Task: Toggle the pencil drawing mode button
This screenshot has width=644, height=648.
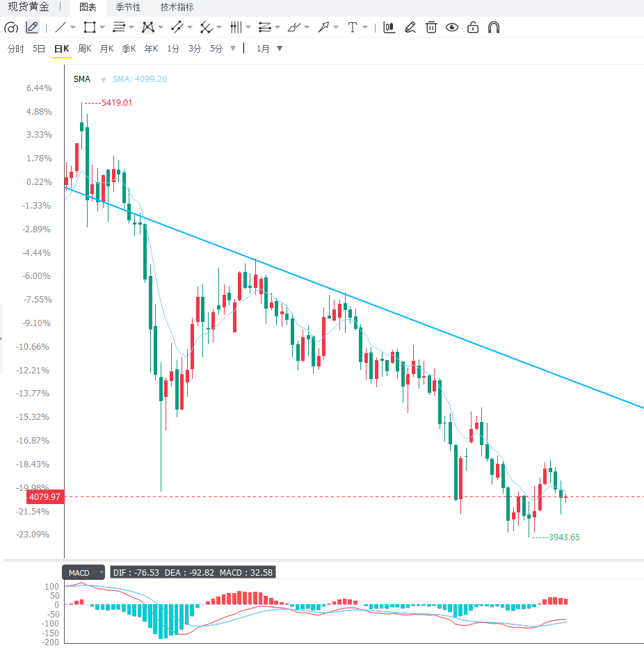Action: (32, 28)
